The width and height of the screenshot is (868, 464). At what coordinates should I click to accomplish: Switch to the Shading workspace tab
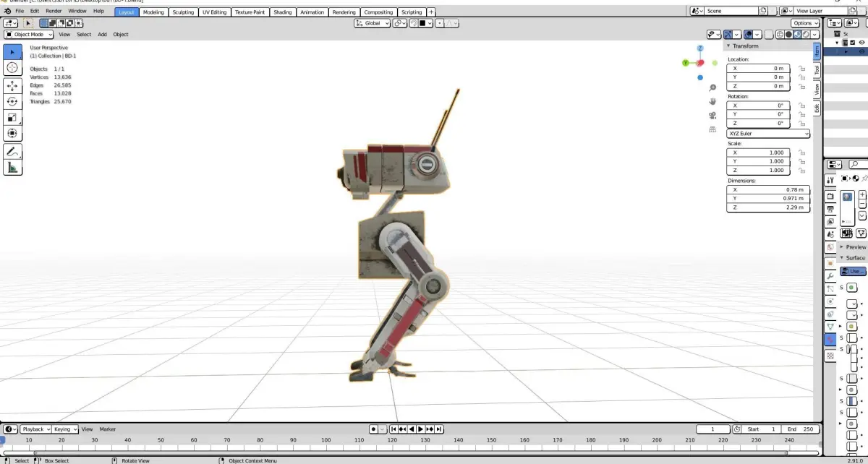click(x=283, y=12)
